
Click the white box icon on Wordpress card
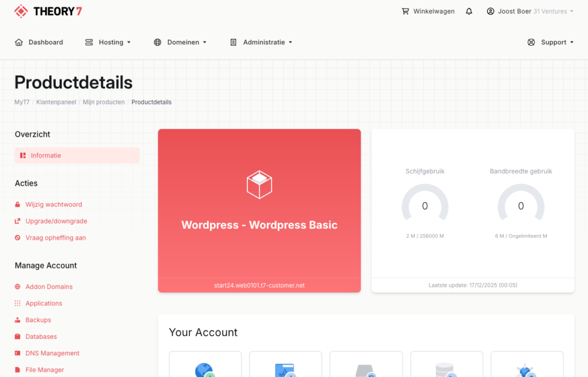259,184
